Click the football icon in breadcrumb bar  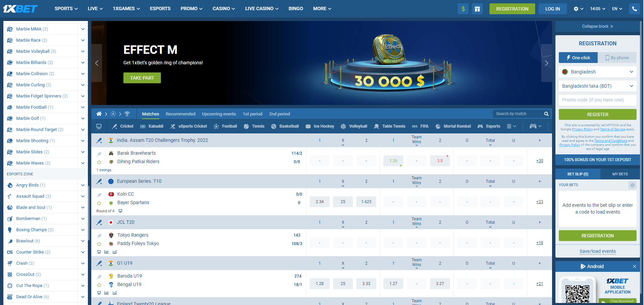pyautogui.click(x=113, y=114)
